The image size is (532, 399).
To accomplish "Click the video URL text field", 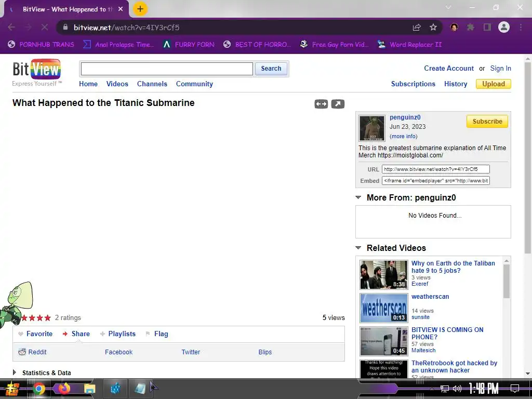I will click(x=436, y=169).
